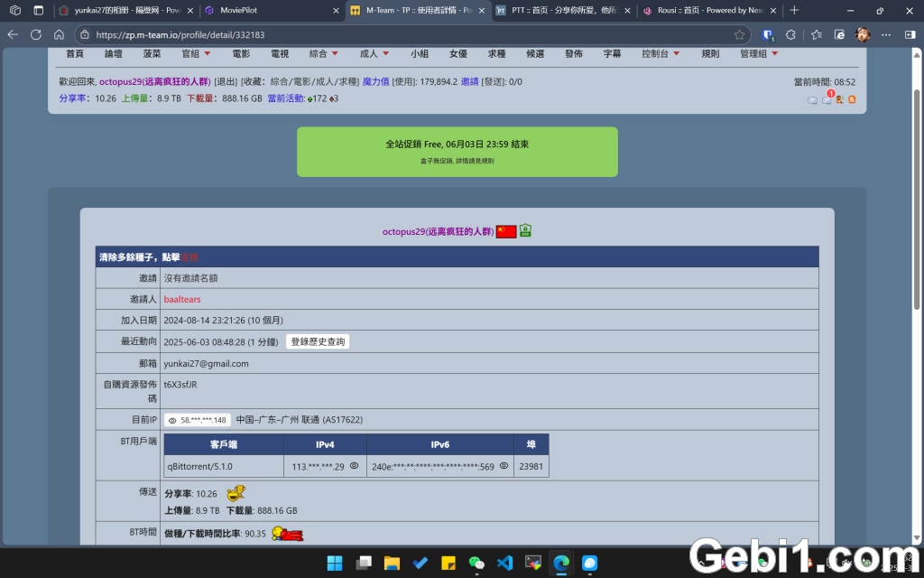
Task: Open the 邀請 link in header
Action: point(469,82)
